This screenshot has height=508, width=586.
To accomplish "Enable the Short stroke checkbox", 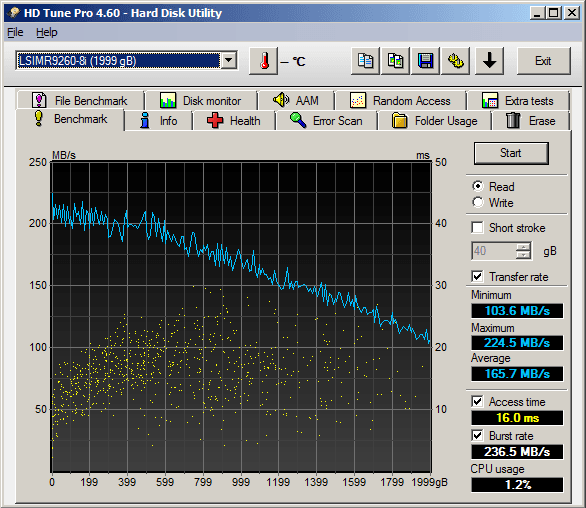I will coord(477,228).
